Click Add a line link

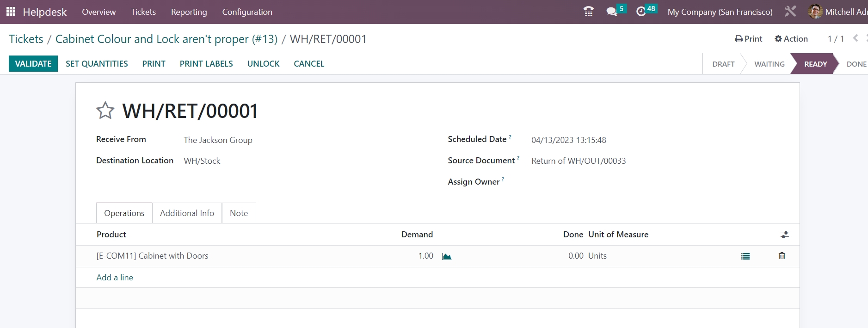click(115, 278)
